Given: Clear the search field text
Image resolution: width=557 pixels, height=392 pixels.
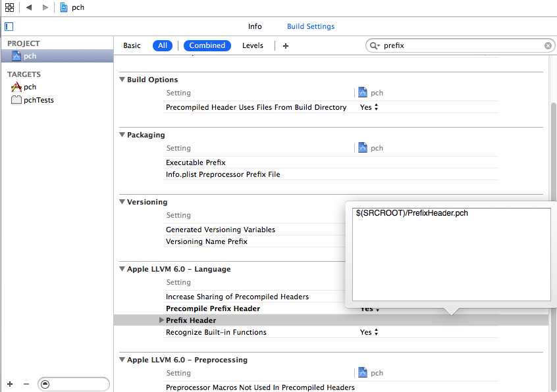Looking at the screenshot, I should click(548, 45).
